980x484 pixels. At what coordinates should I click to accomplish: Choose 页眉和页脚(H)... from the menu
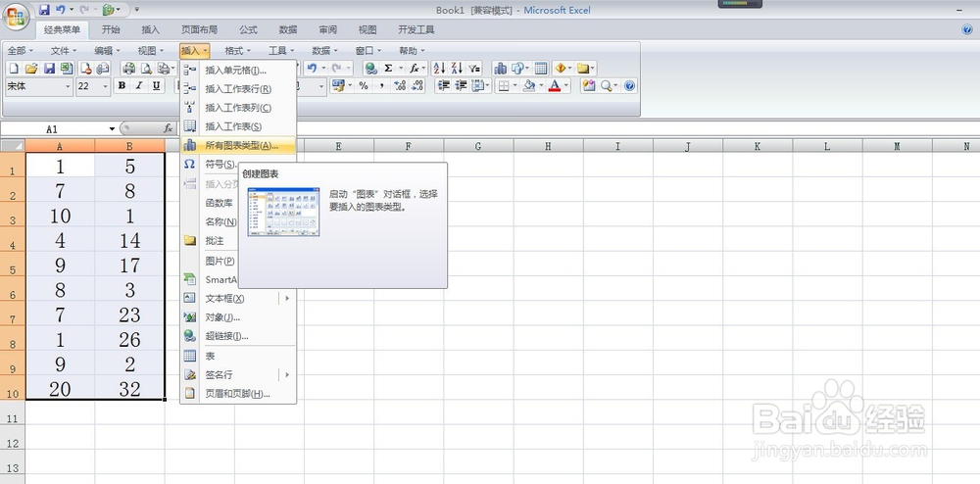[238, 394]
